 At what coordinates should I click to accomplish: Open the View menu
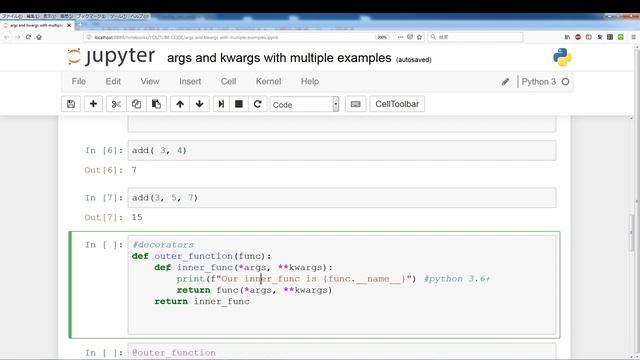tap(150, 81)
